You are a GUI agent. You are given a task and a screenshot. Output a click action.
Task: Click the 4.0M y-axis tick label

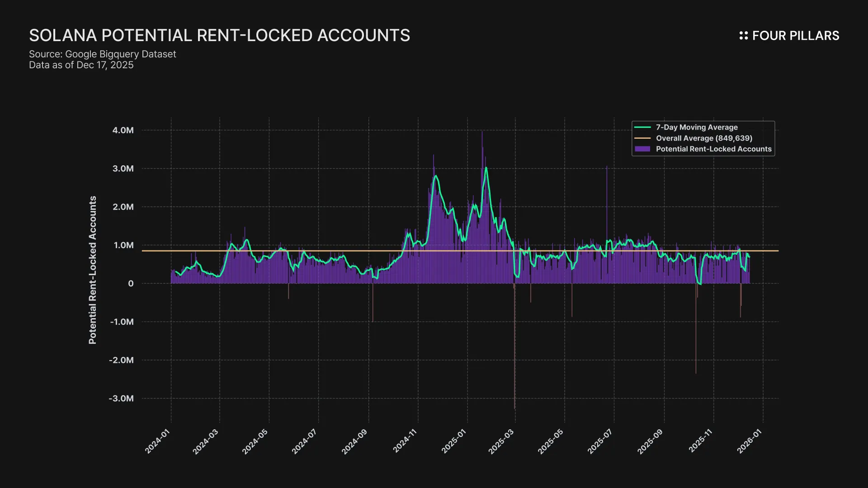click(123, 130)
